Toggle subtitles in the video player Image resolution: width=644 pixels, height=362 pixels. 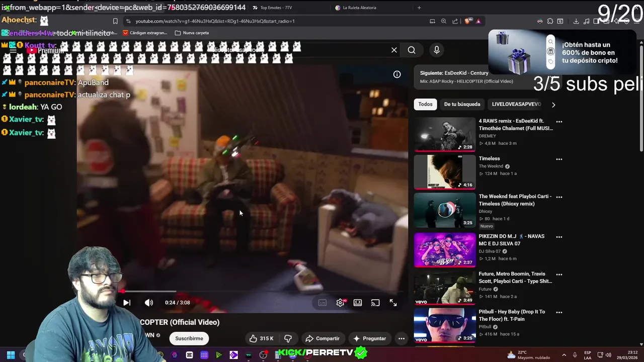click(323, 303)
